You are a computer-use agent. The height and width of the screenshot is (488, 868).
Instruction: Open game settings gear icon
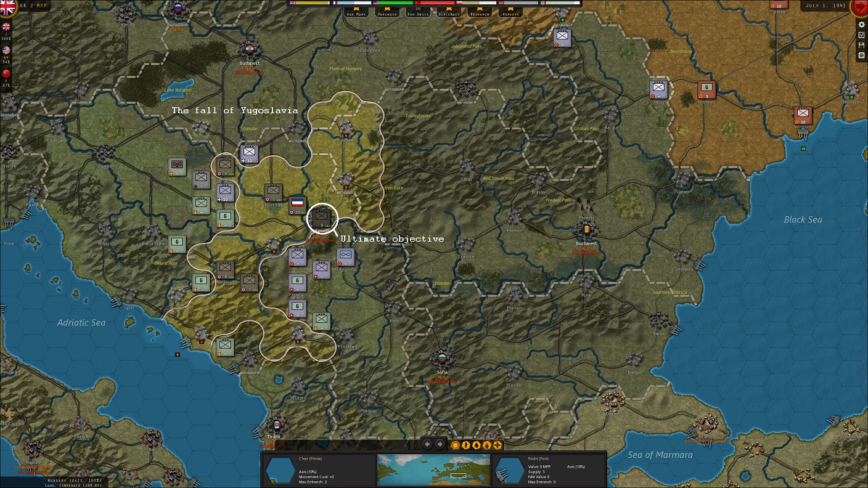coord(862,25)
